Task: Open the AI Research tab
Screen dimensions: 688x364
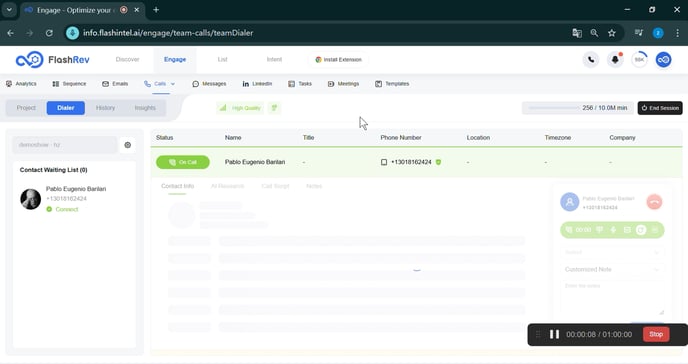Action: pos(227,186)
